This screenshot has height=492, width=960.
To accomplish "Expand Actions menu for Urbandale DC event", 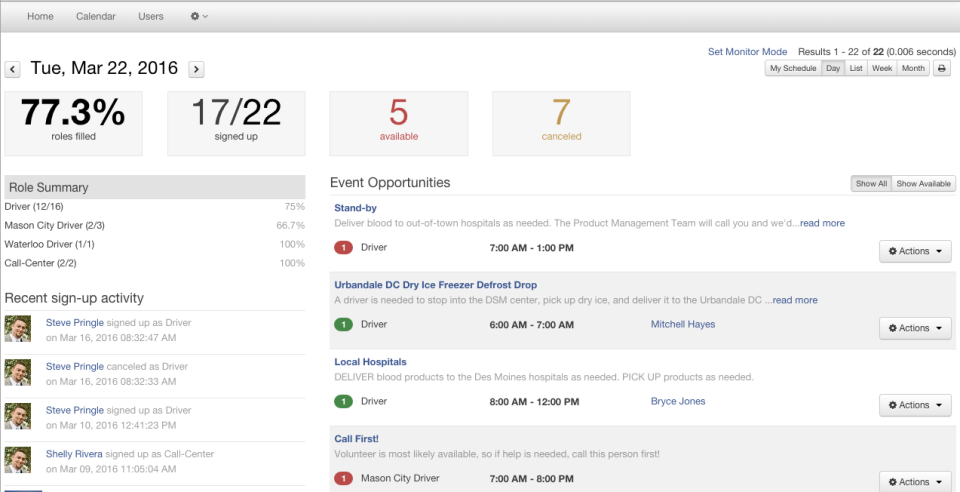I will (915, 328).
